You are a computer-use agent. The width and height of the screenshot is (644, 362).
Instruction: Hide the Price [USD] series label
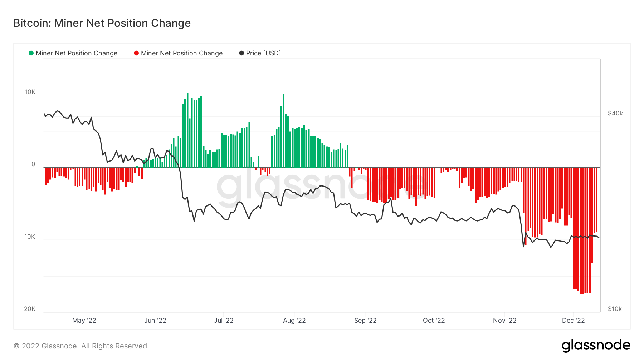pos(263,53)
